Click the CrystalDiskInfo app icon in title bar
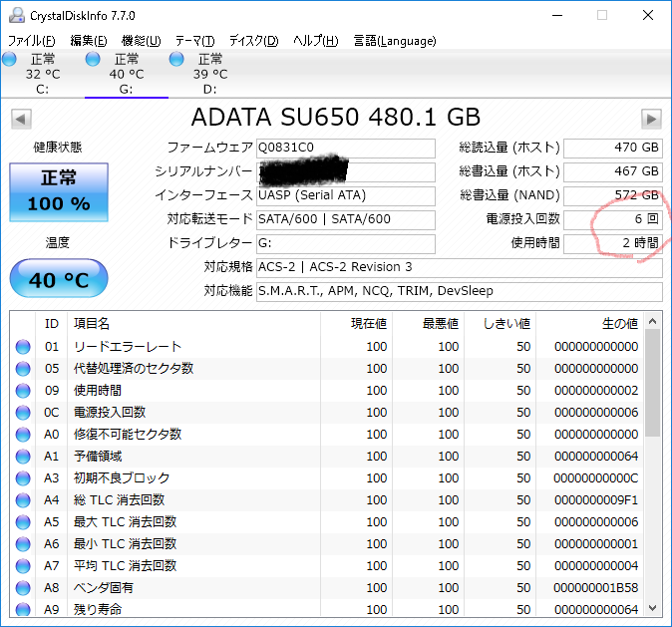Screen dimensions: 672x627 [17, 15]
